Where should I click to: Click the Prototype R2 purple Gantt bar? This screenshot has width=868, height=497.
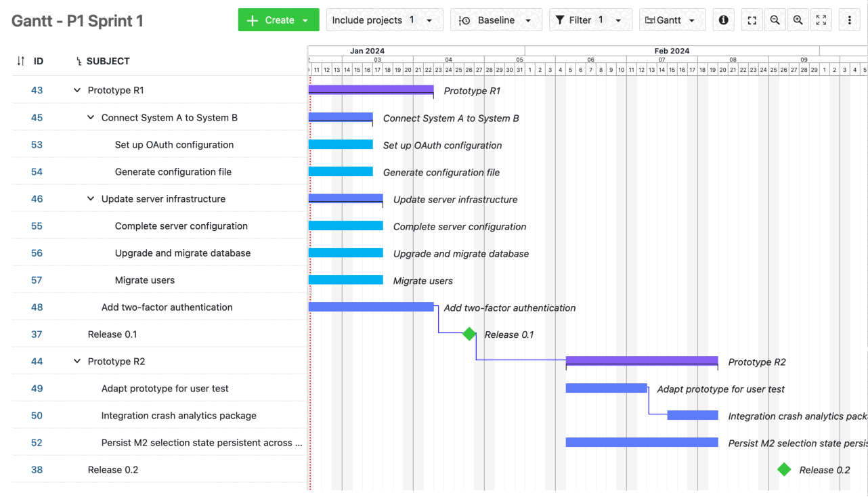click(642, 360)
